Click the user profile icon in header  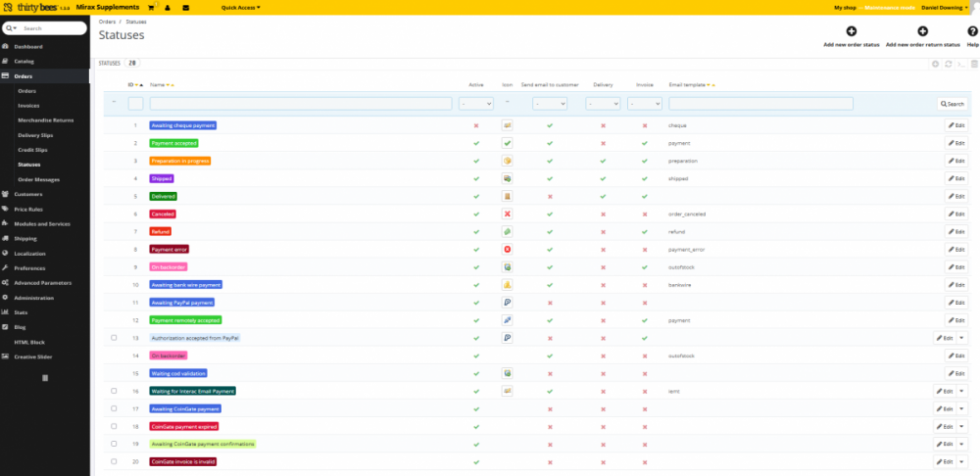(x=168, y=7)
